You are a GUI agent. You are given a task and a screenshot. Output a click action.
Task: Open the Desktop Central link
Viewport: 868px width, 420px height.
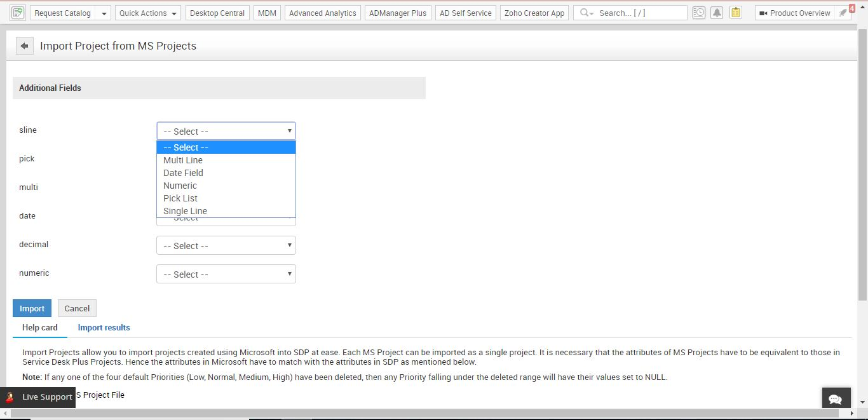pyautogui.click(x=217, y=13)
